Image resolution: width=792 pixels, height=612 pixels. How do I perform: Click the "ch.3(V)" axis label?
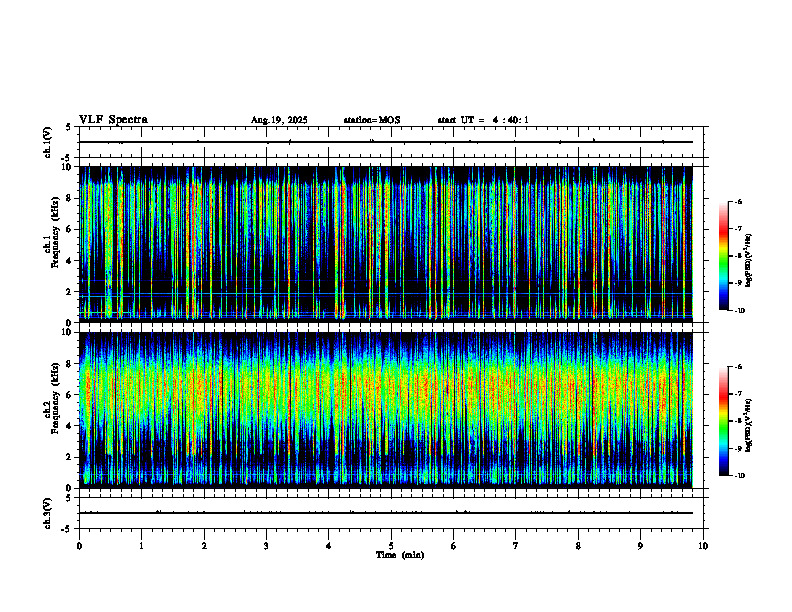coord(48,514)
